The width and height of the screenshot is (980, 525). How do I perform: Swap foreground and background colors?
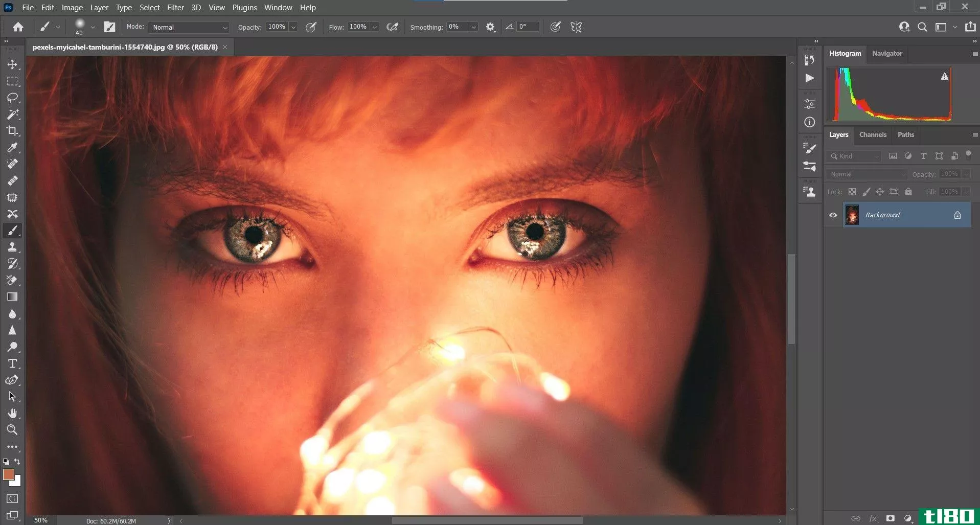[17, 462]
